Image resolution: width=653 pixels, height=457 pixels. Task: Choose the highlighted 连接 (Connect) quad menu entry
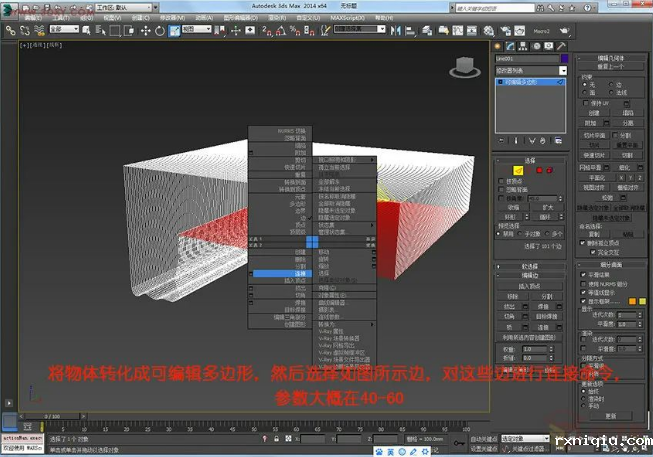click(x=282, y=274)
